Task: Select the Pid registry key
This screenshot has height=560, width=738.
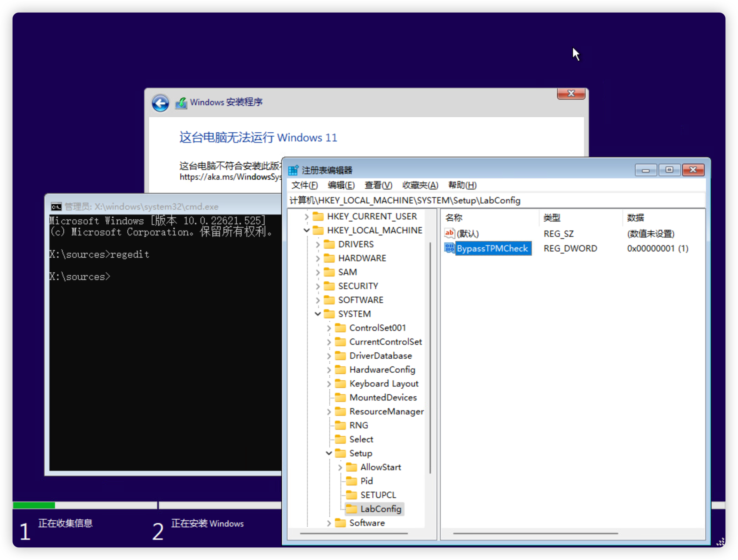Action: coord(366,481)
